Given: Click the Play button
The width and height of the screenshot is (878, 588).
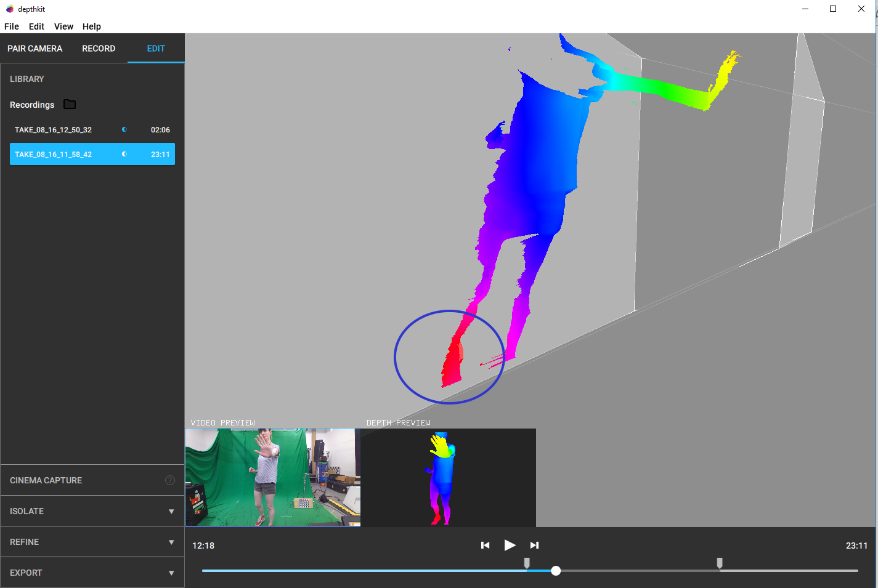Looking at the screenshot, I should (x=510, y=545).
